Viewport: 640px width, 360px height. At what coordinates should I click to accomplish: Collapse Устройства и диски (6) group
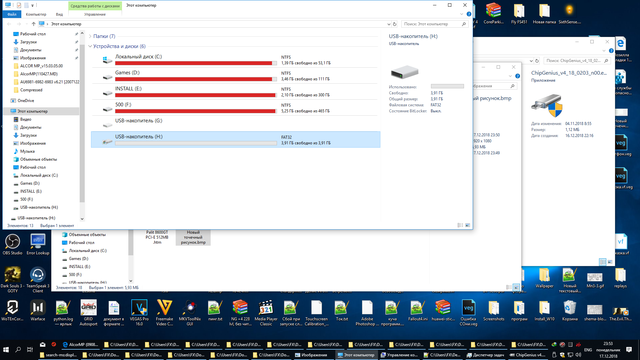[90, 46]
